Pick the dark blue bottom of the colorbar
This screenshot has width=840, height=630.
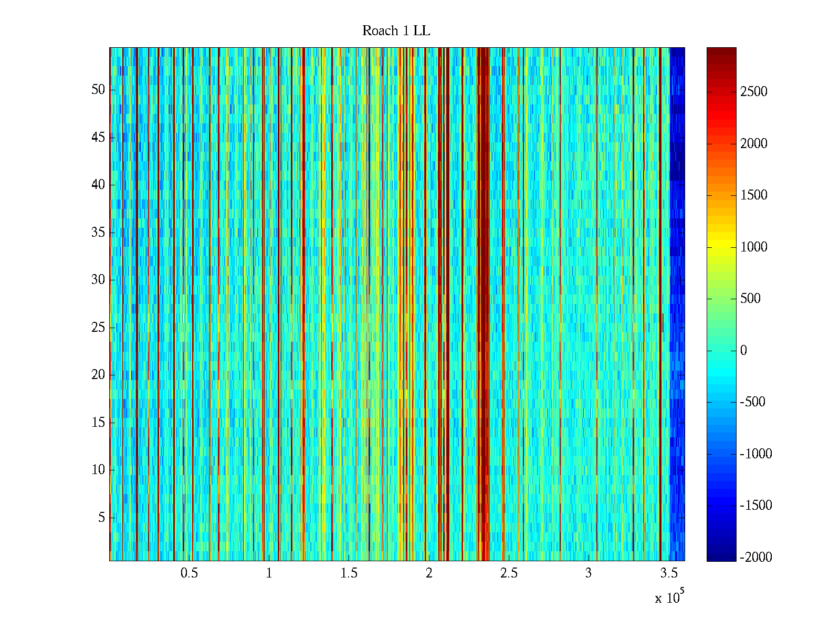[x=721, y=555]
